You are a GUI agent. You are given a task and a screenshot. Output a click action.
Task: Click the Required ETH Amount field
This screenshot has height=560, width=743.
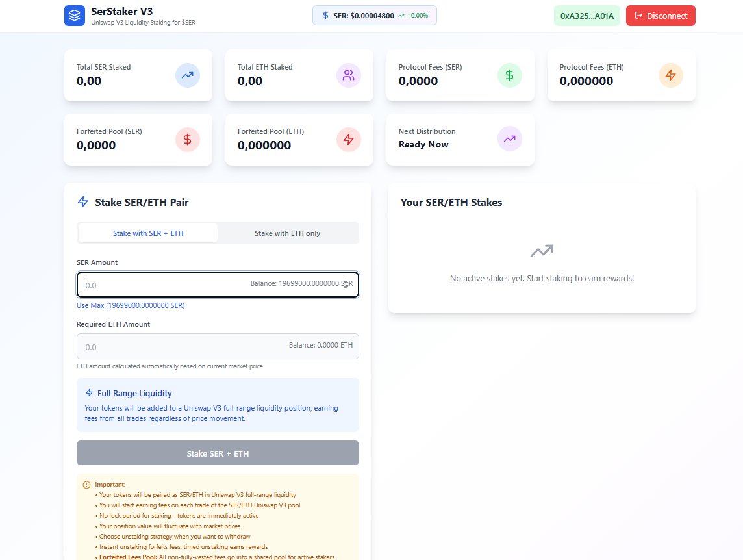pyautogui.click(x=218, y=347)
